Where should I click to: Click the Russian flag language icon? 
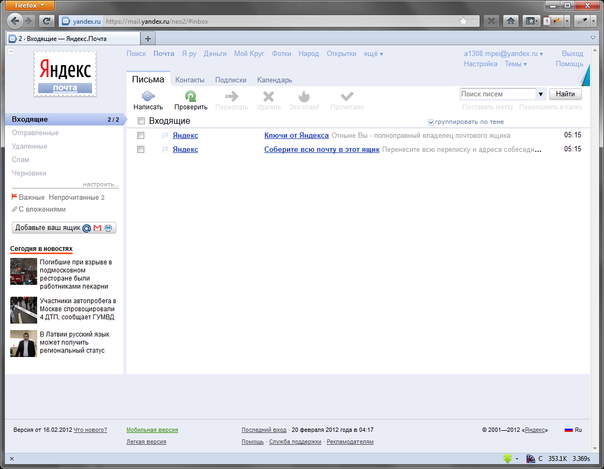click(x=569, y=430)
